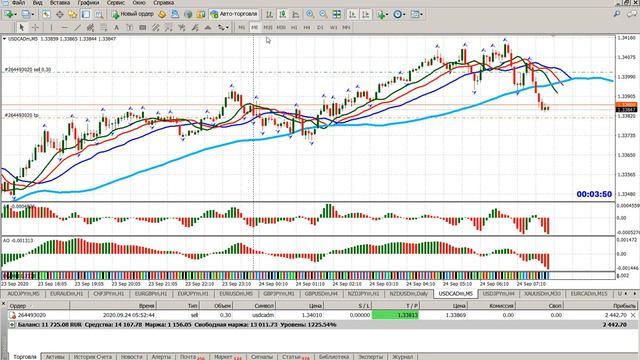
Task: Toggle the Авто-торговля button
Action: [x=234, y=14]
